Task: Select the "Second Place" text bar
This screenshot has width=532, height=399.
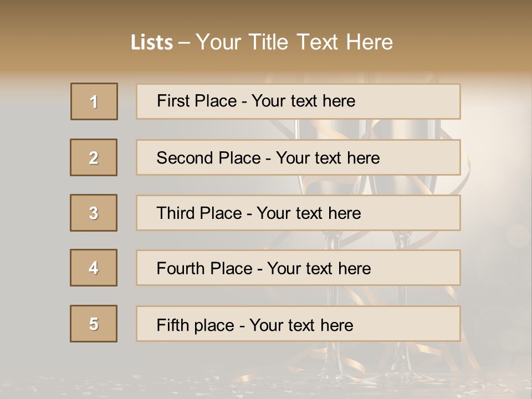Action: pos(298,157)
